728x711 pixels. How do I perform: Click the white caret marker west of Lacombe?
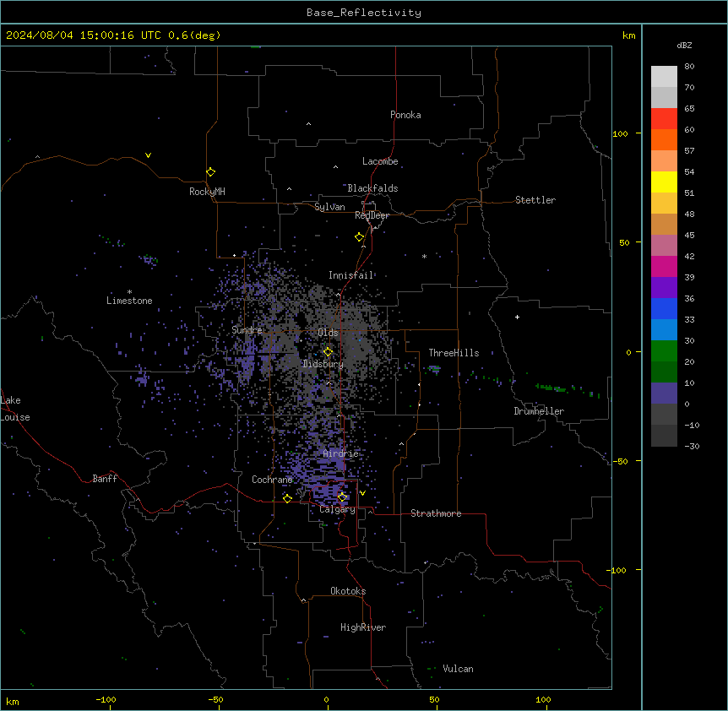(335, 167)
